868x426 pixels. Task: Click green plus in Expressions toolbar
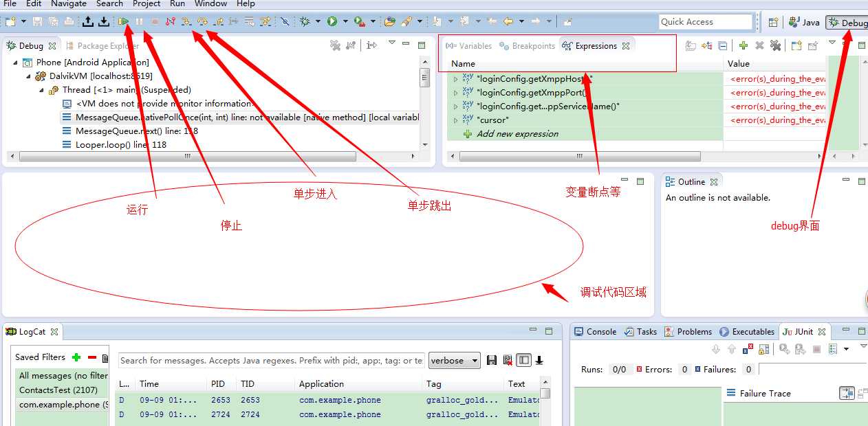[744, 46]
